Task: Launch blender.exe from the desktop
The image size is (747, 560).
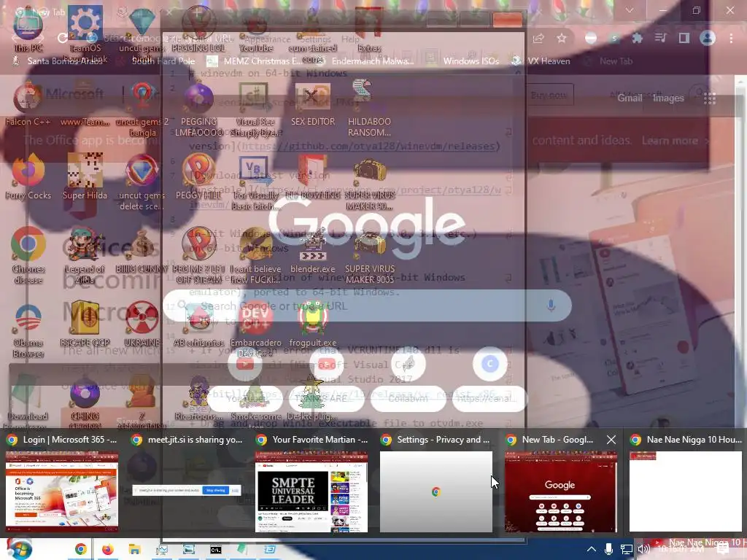Action: coord(312,251)
